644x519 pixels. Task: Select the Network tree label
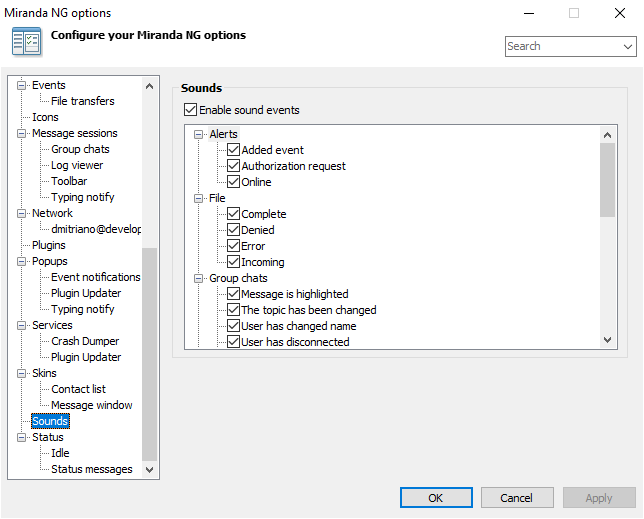pos(52,213)
